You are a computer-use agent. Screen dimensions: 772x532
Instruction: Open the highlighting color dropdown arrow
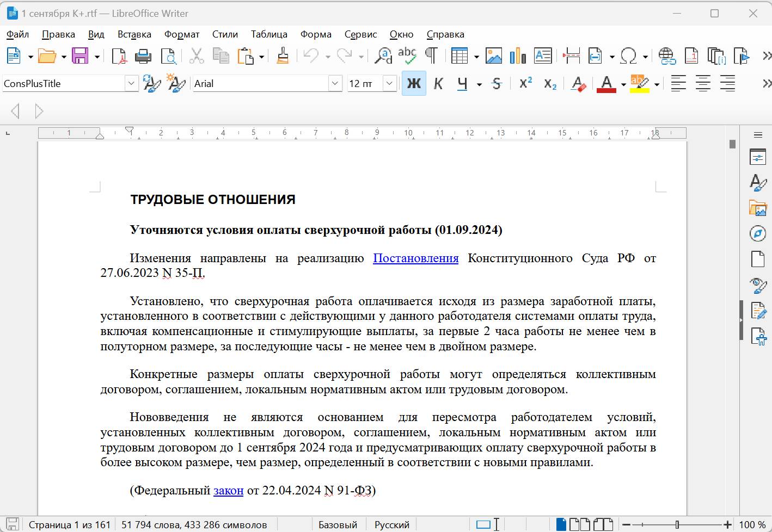pos(657,84)
